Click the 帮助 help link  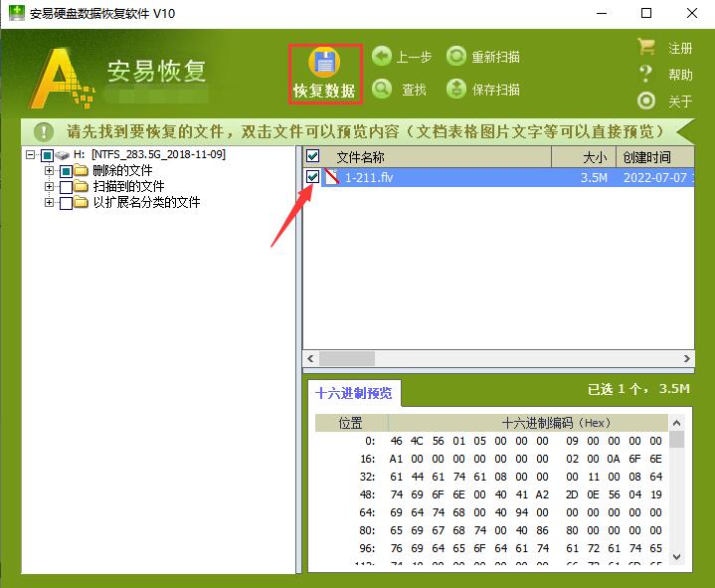click(x=680, y=75)
